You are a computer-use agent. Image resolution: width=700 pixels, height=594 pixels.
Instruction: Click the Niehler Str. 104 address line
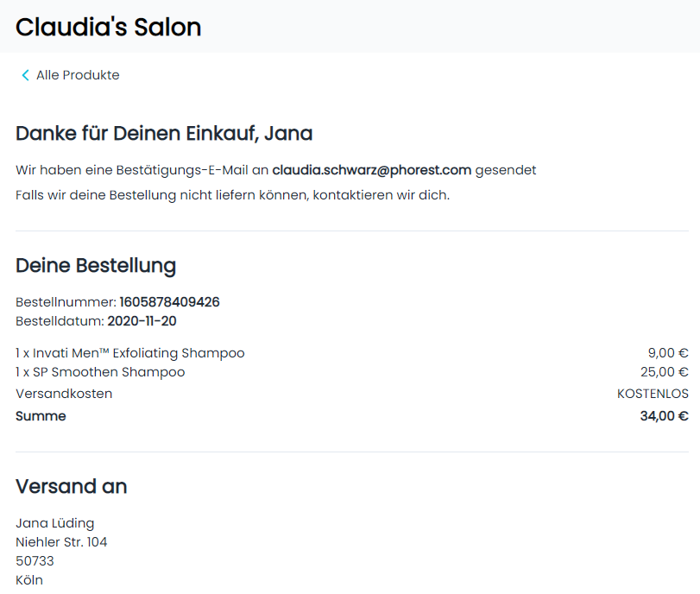[61, 542]
